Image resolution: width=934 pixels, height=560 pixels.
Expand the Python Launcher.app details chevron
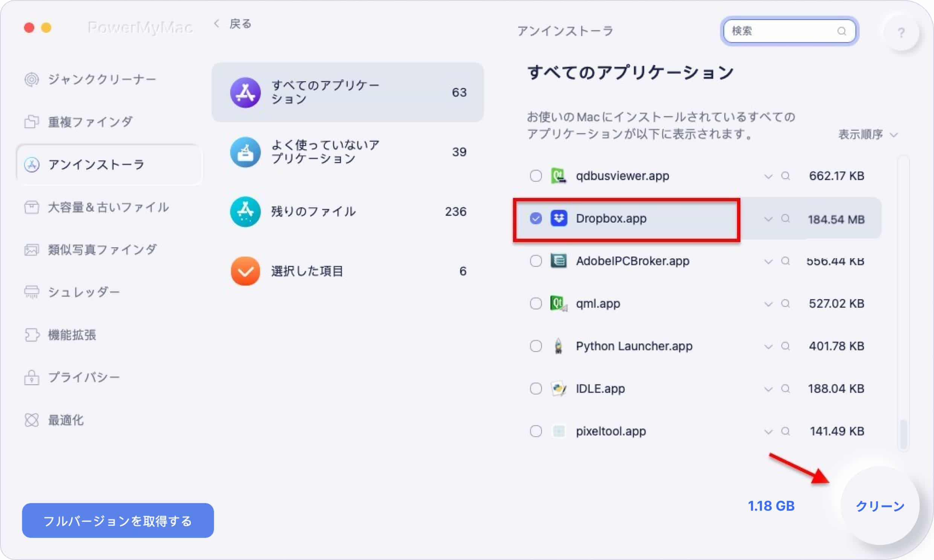768,347
